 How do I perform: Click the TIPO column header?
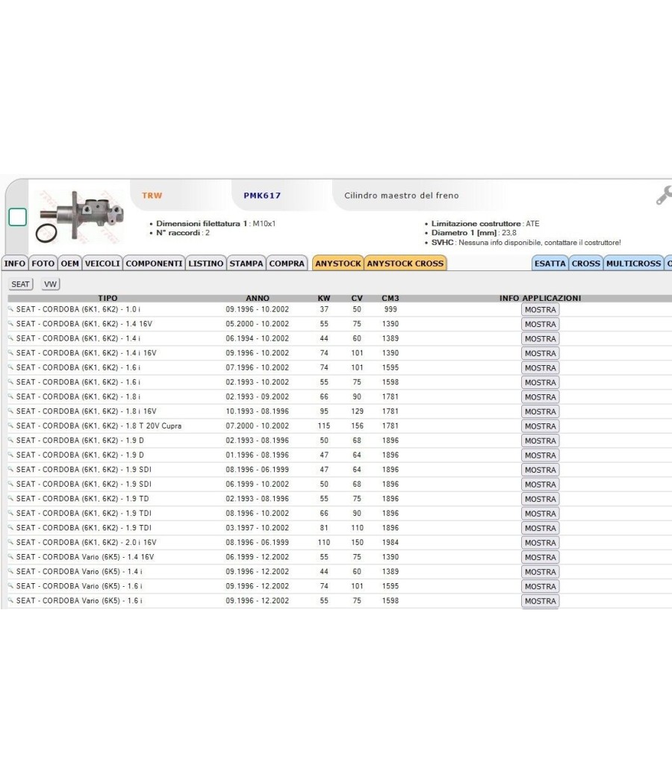tap(108, 298)
